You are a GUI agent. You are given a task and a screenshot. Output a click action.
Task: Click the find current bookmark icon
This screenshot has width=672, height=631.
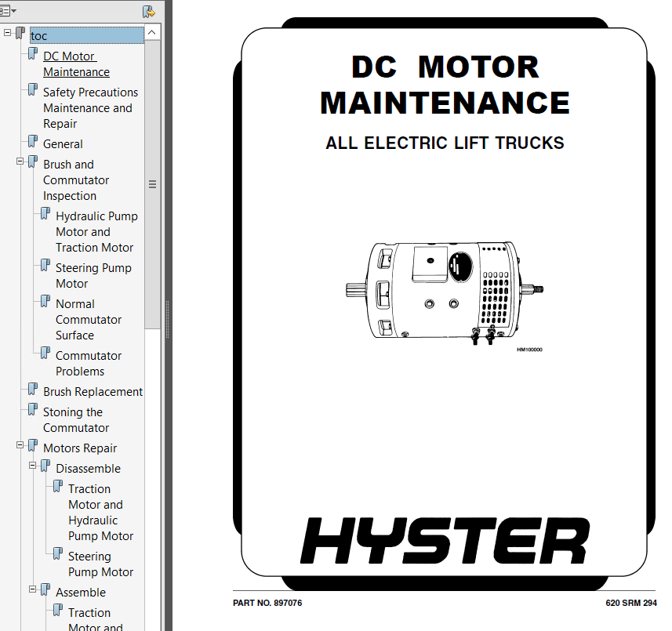pyautogui.click(x=149, y=12)
